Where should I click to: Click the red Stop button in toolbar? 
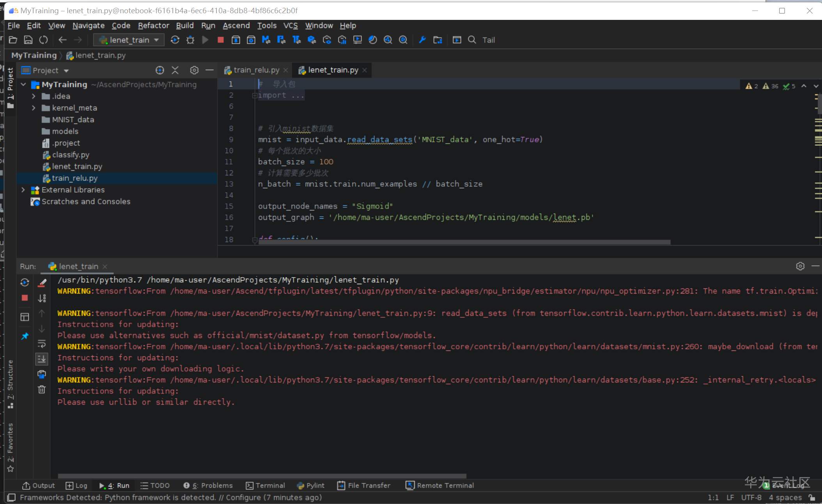point(220,40)
